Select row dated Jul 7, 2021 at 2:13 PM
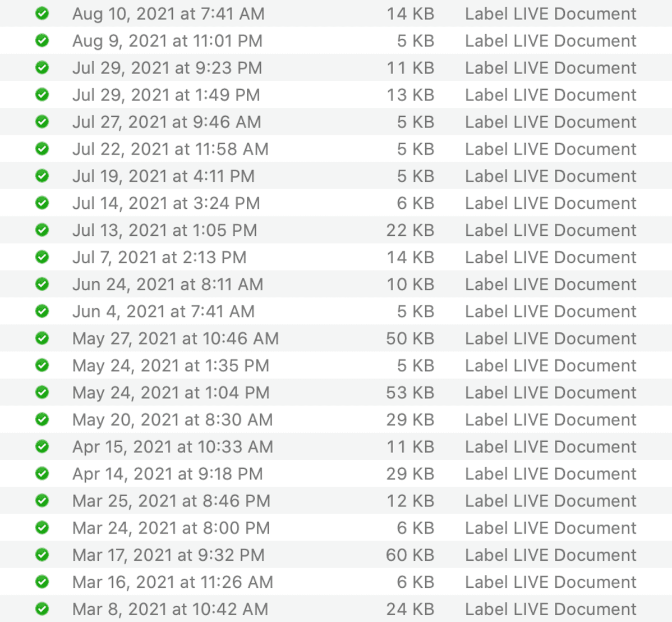Viewport: 672px width, 622px height. pyautogui.click(x=159, y=258)
